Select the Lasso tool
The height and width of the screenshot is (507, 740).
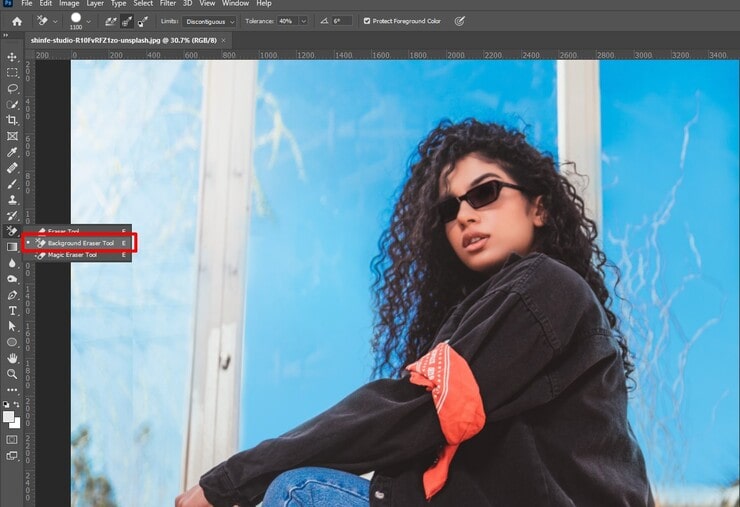[12, 88]
